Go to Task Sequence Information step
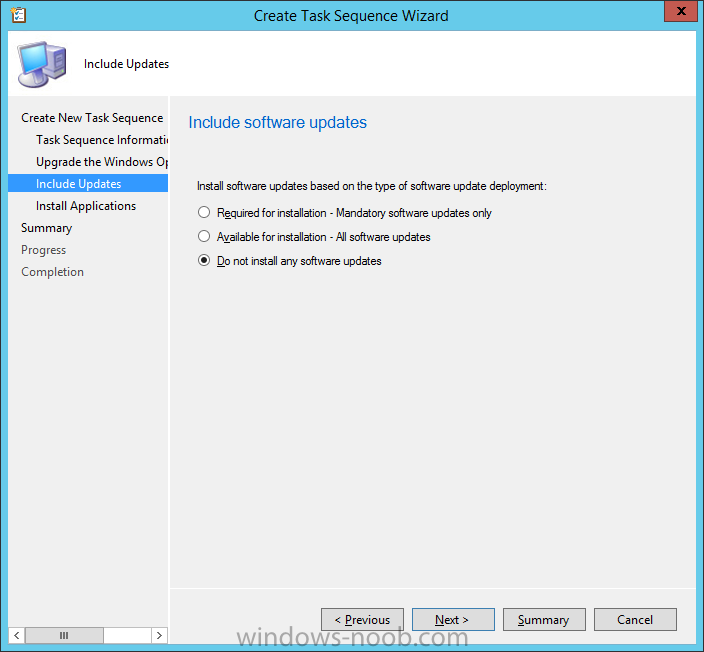This screenshot has height=652, width=704. [102, 140]
